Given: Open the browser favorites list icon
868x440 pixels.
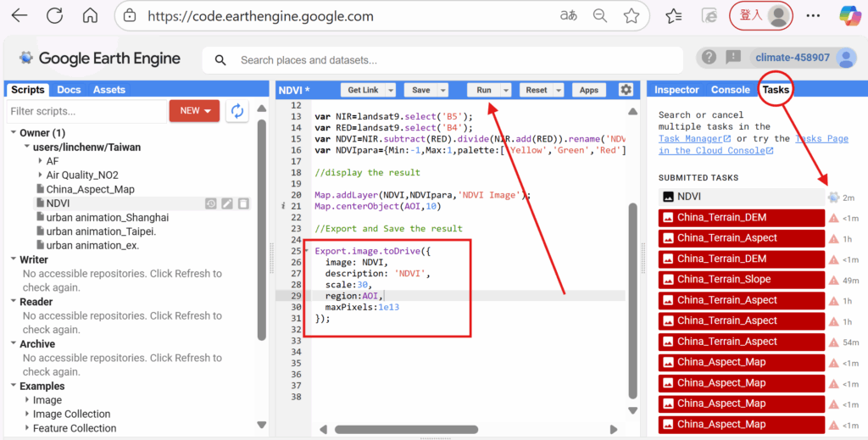Looking at the screenshot, I should [674, 15].
